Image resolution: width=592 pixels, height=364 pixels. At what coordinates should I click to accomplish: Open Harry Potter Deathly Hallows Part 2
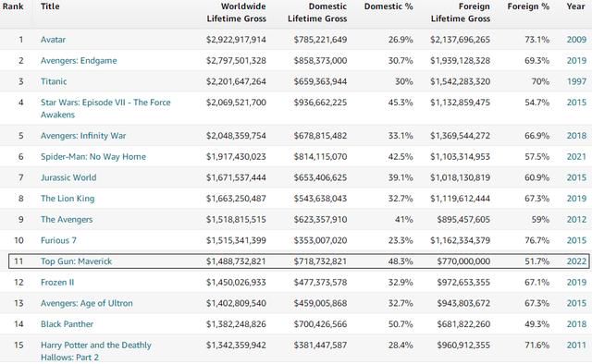[x=96, y=351]
